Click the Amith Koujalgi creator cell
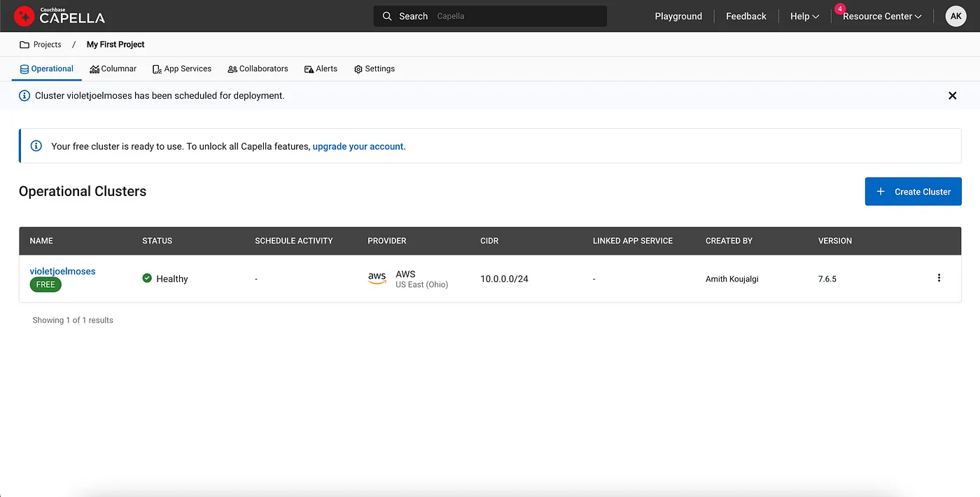Image resolution: width=980 pixels, height=497 pixels. [x=732, y=279]
